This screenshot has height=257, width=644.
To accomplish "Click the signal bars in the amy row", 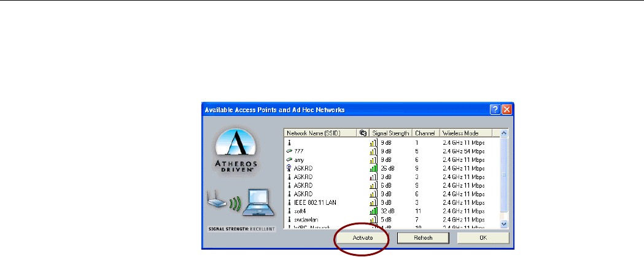I will (374, 159).
